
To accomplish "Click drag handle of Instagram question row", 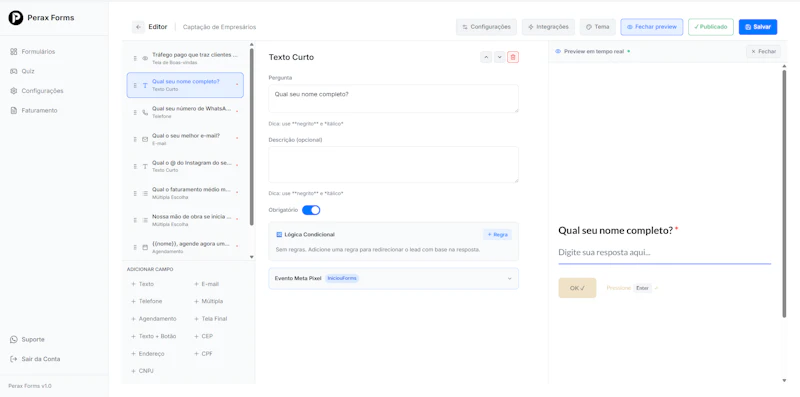I will (135, 166).
